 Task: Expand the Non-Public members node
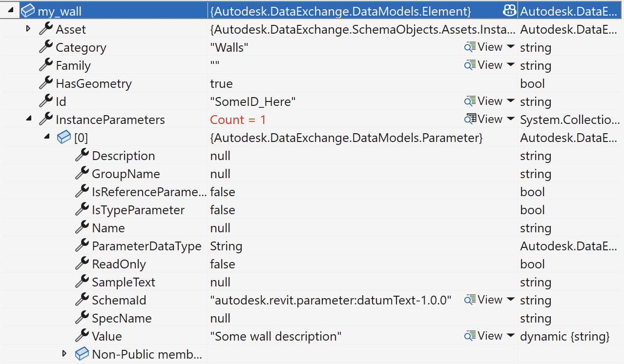coord(64,354)
